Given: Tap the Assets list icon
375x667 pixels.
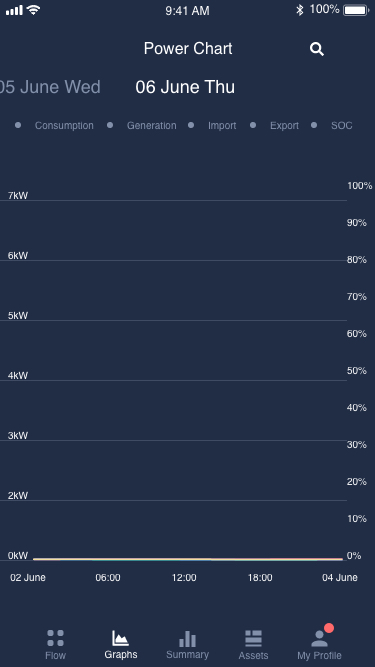Looking at the screenshot, I should 253,638.
